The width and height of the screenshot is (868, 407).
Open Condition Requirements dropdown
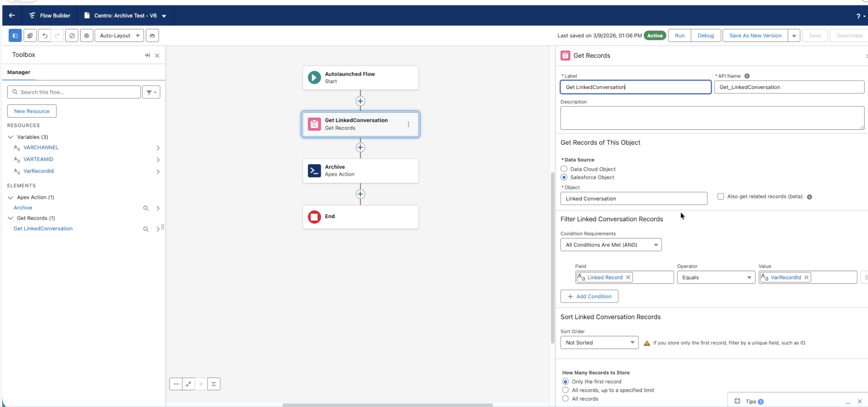(x=611, y=245)
